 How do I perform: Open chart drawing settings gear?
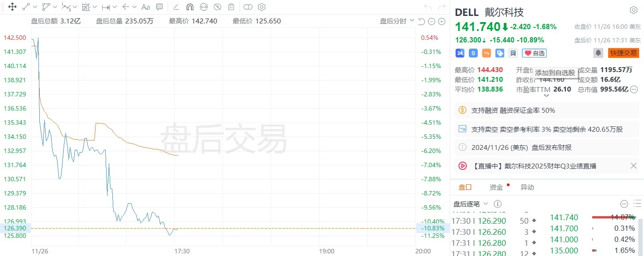coord(262,7)
